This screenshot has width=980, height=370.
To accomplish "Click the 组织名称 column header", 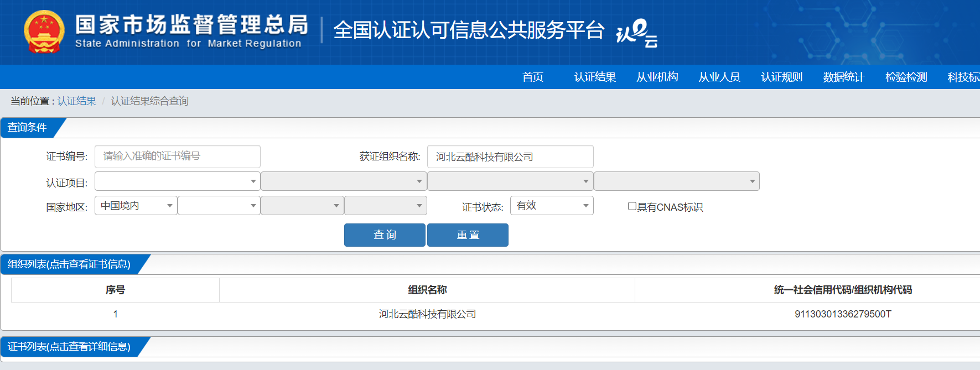I will [x=427, y=290].
